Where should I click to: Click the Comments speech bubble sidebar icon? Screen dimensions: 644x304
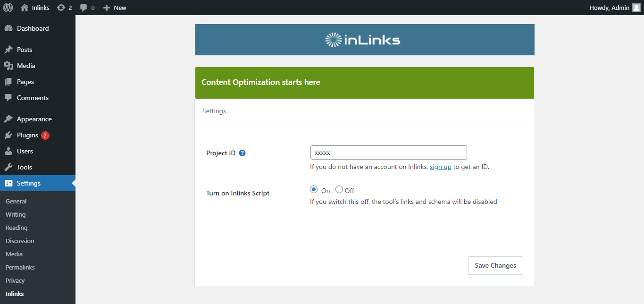pyautogui.click(x=8, y=98)
